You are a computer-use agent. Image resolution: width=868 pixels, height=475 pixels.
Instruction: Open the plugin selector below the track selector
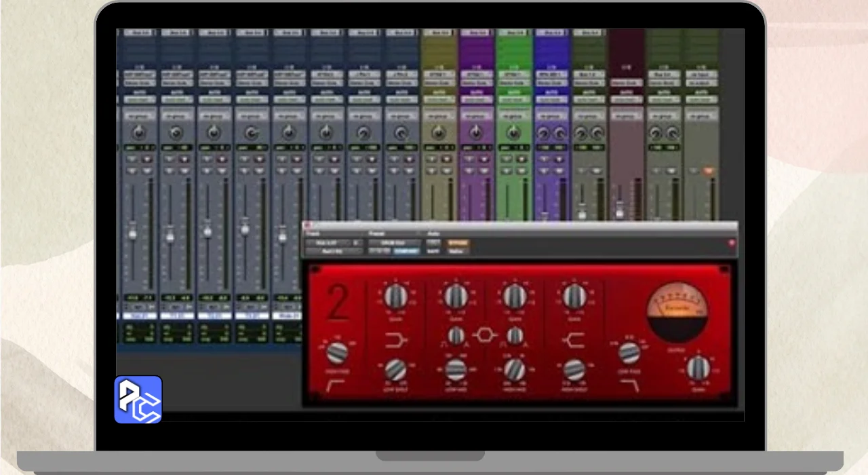334,251
